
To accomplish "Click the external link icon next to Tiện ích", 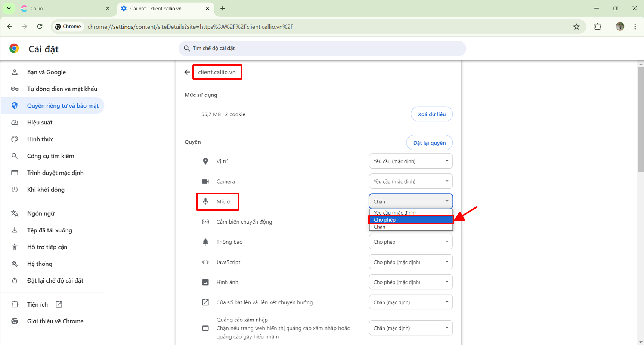I will 59,304.
